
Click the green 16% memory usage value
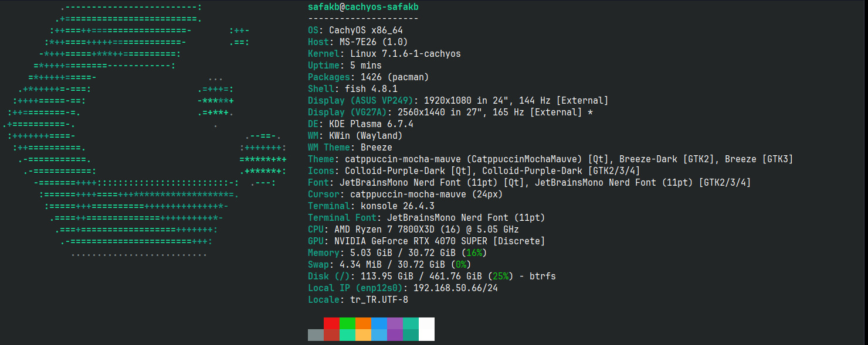[474, 253]
